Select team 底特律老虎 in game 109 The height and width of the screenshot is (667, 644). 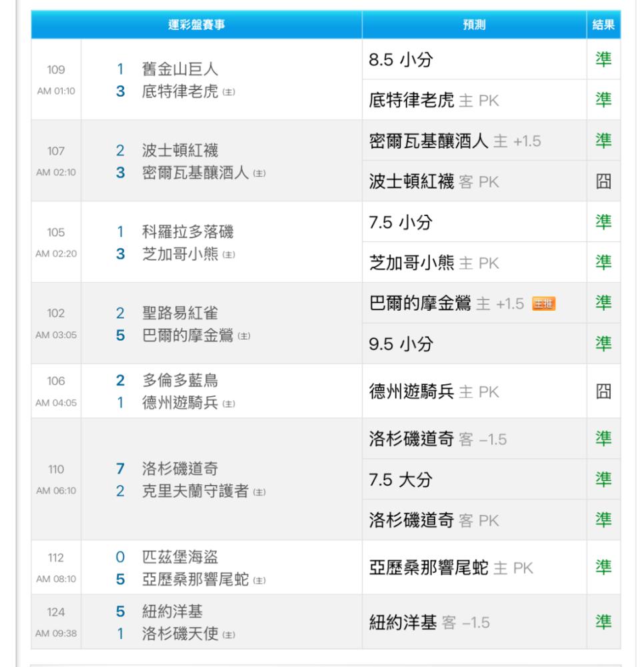pos(180,91)
